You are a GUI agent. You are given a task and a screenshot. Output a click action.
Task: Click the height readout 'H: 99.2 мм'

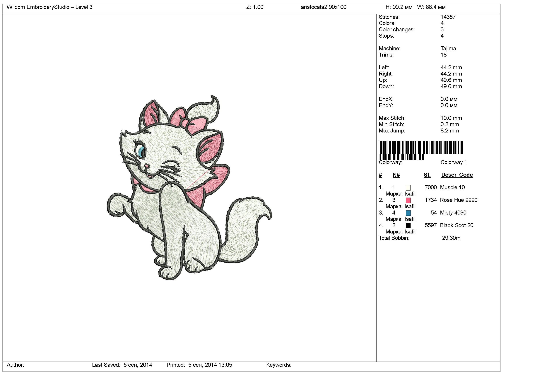tap(399, 7)
